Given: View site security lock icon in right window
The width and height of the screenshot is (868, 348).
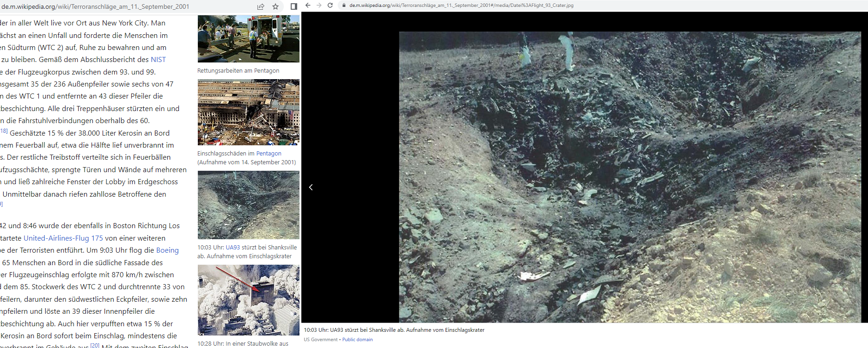Looking at the screenshot, I should point(343,6).
